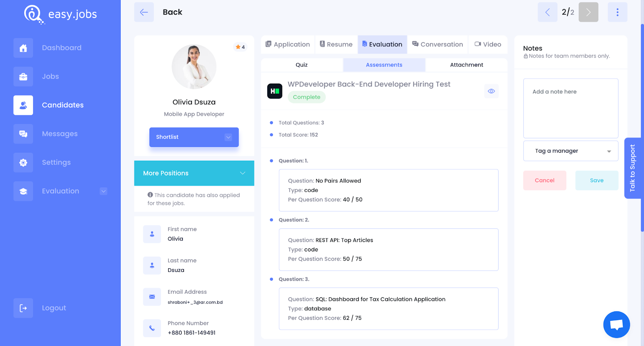This screenshot has height=346, width=644.
Task: Open the Shortlist dropdown arrow
Action: (x=228, y=137)
